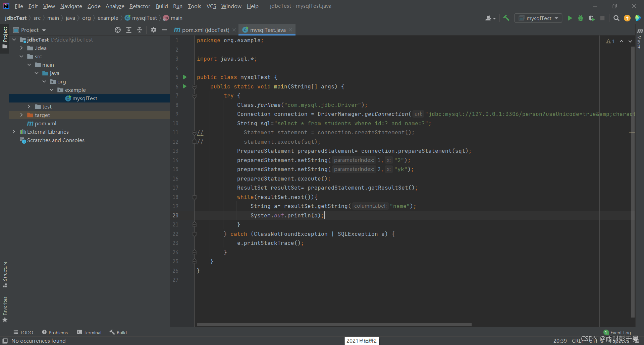Open the TODO tool window

pyautogui.click(x=23, y=332)
